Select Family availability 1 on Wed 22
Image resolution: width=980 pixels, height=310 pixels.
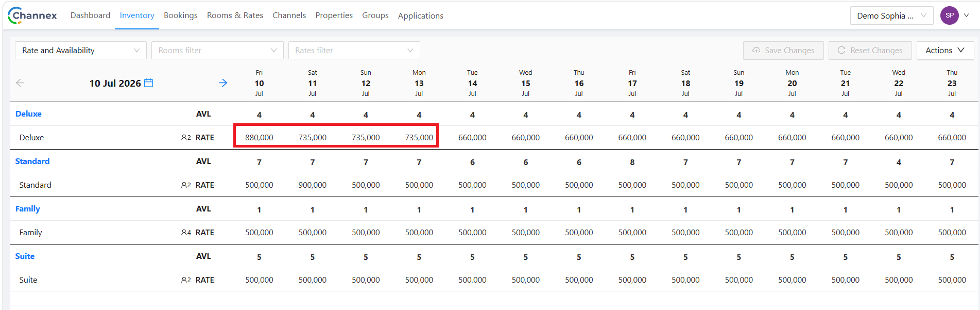point(899,210)
